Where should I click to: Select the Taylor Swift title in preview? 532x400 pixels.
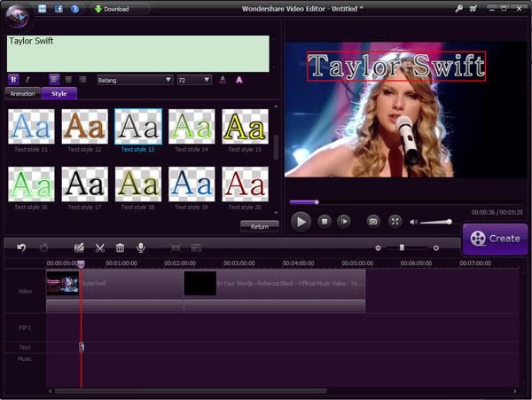(x=396, y=67)
